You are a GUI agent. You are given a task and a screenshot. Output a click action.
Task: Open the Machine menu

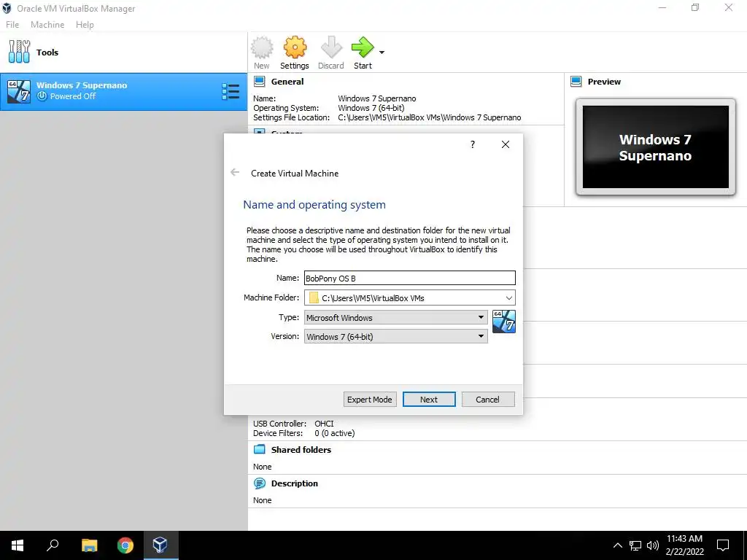[x=47, y=25]
